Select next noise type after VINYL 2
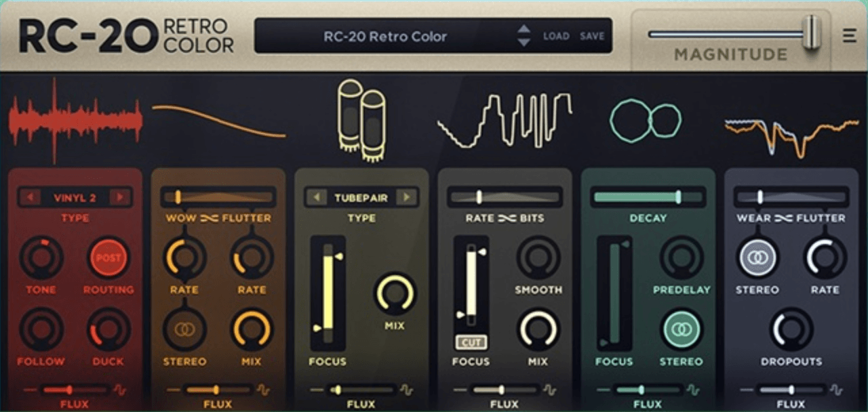This screenshot has width=868, height=412. (x=120, y=198)
